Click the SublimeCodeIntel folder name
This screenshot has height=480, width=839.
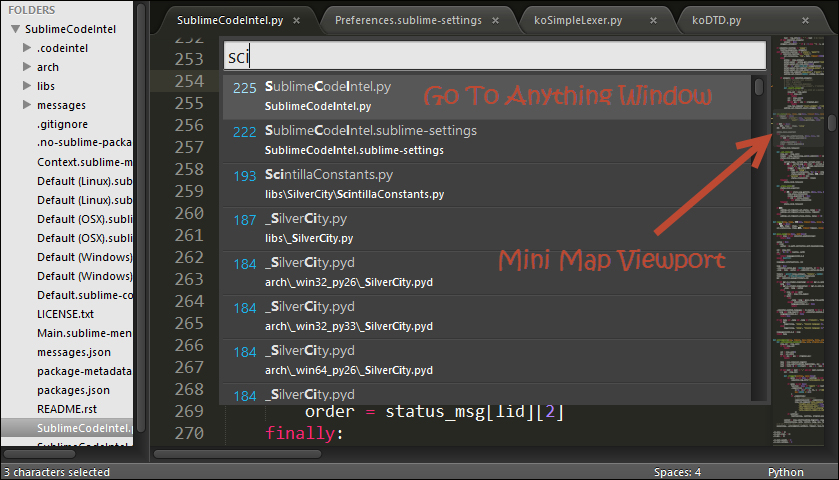[x=71, y=29]
